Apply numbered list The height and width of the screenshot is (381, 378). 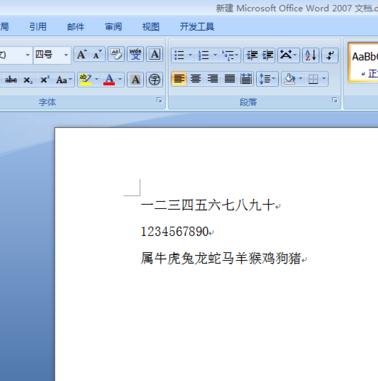[204, 55]
